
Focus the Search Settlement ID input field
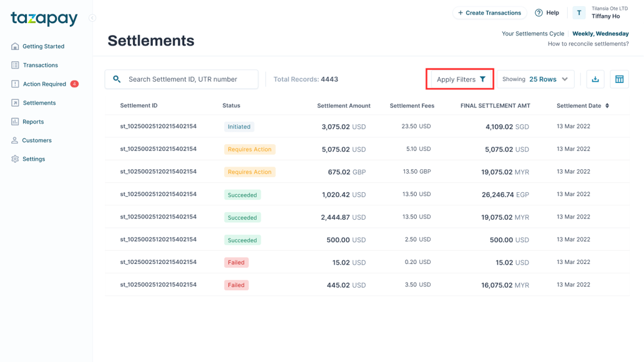(x=187, y=79)
